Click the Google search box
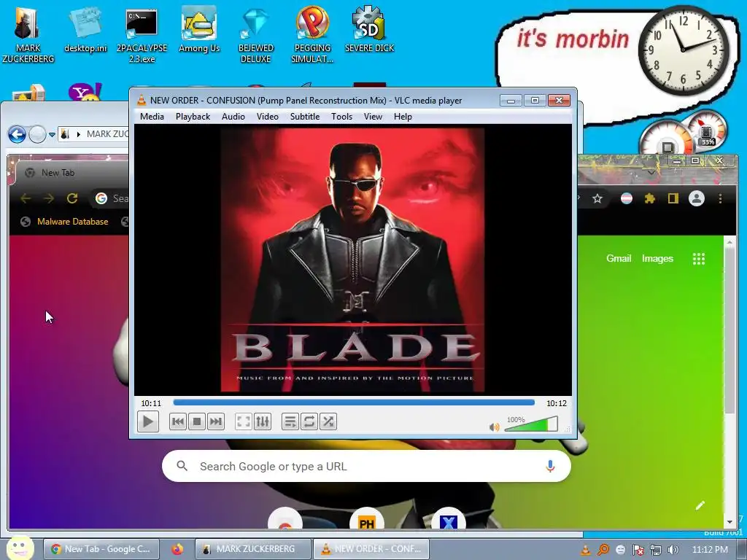Image resolution: width=747 pixels, height=560 pixels. click(366, 466)
